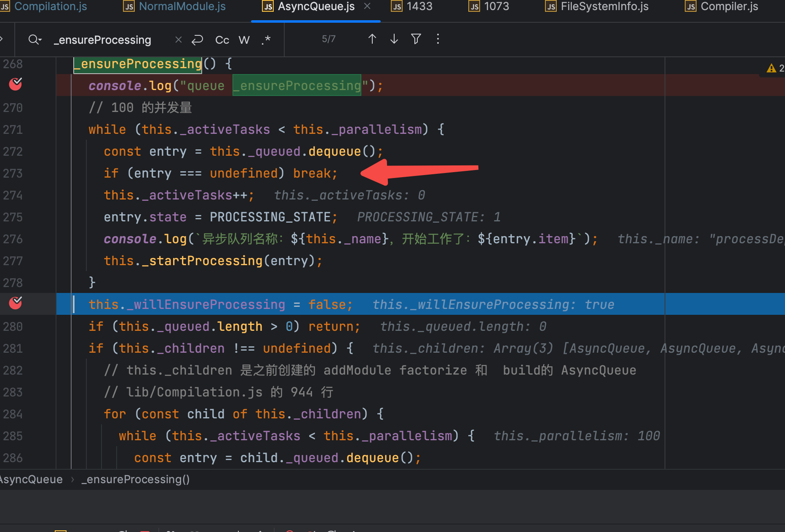Image resolution: width=785 pixels, height=532 pixels.
Task: Remove breakpoint on console.log queue line
Action: 16,84
